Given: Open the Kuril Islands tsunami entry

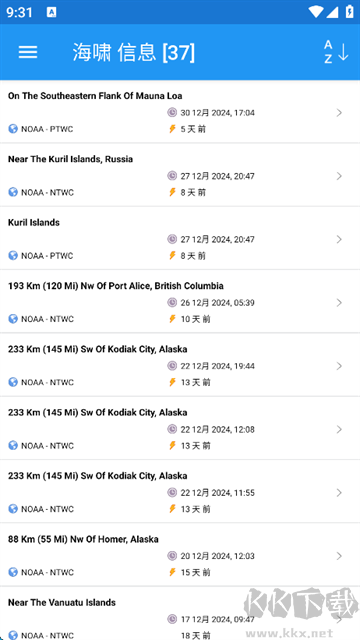Looking at the screenshot, I should 180,239.
